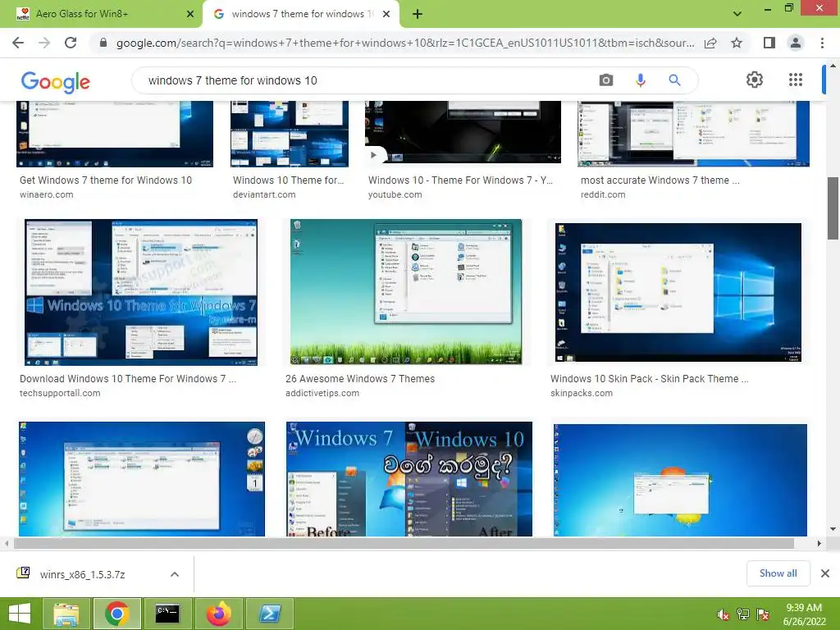The image size is (840, 630).
Task: Select the techsupportall.com thumbnail image
Action: pyautogui.click(x=141, y=292)
